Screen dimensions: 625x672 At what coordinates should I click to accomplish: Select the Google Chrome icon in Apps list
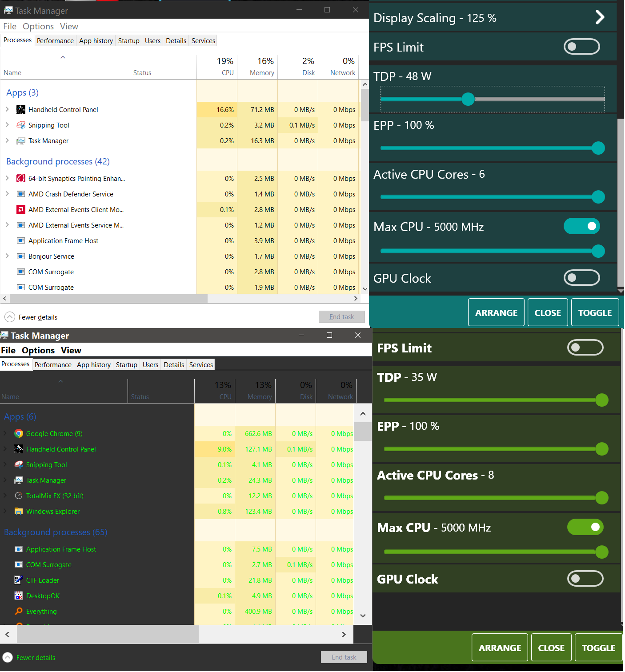18,433
